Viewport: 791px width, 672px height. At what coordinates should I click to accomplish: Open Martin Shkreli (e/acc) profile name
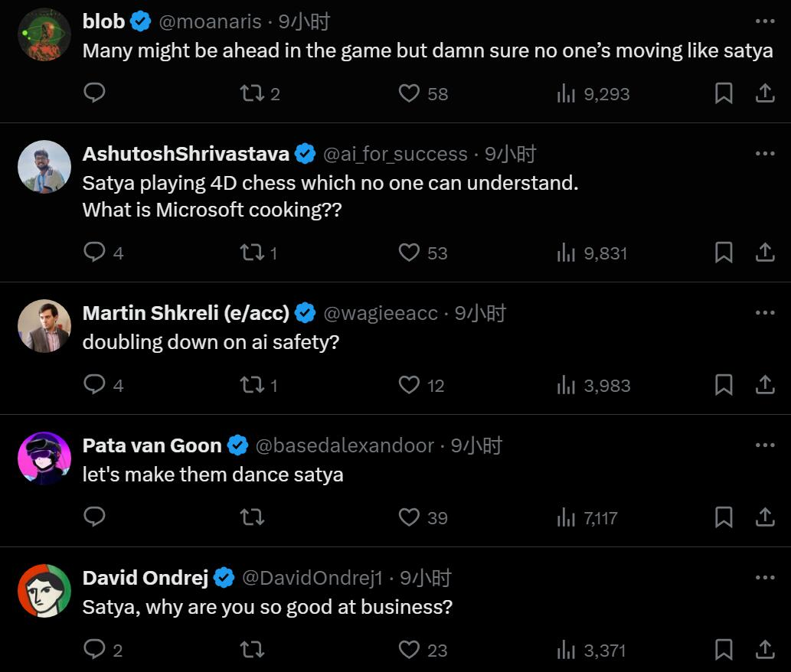click(x=185, y=313)
